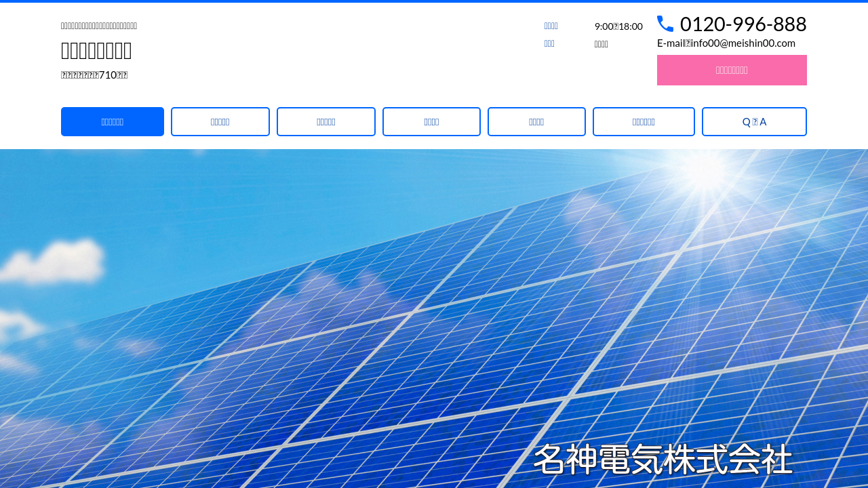Click the large site title heading
868x488 pixels.
pyautogui.click(x=96, y=50)
